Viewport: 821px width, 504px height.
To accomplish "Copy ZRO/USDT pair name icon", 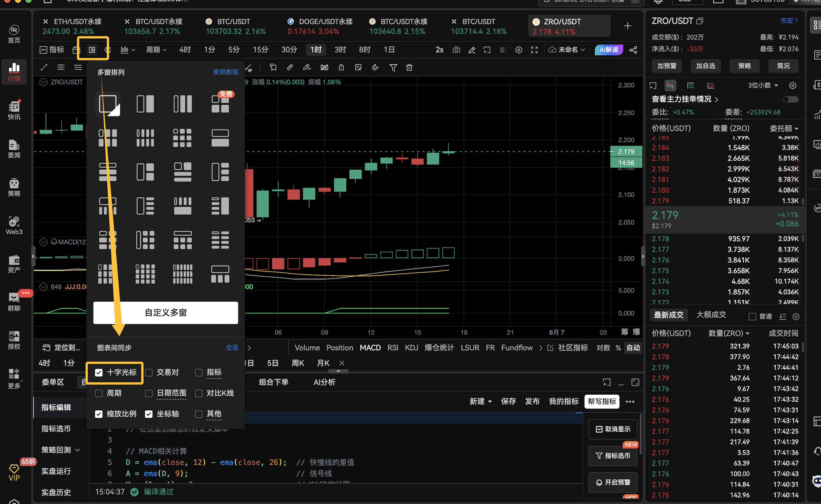I will pos(700,21).
